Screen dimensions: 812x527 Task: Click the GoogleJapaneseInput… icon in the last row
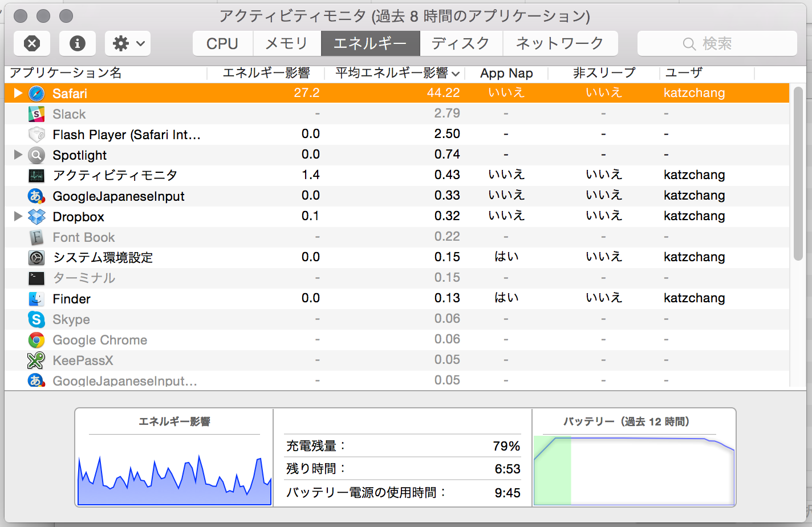36,380
